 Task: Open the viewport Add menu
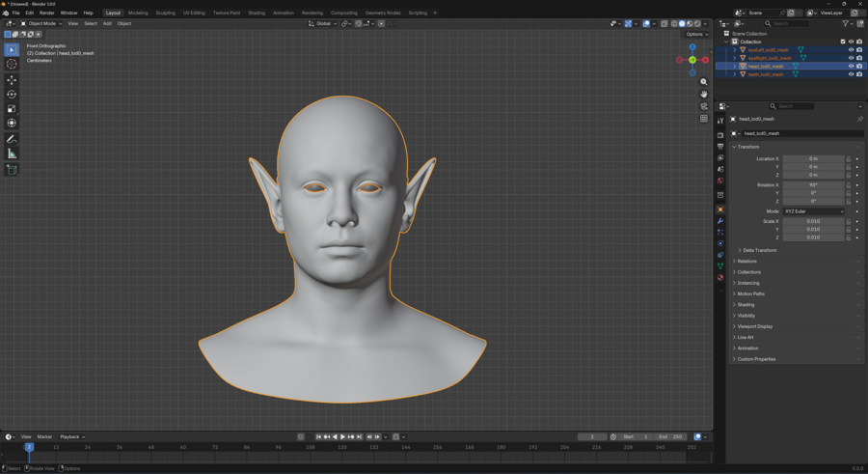(107, 23)
